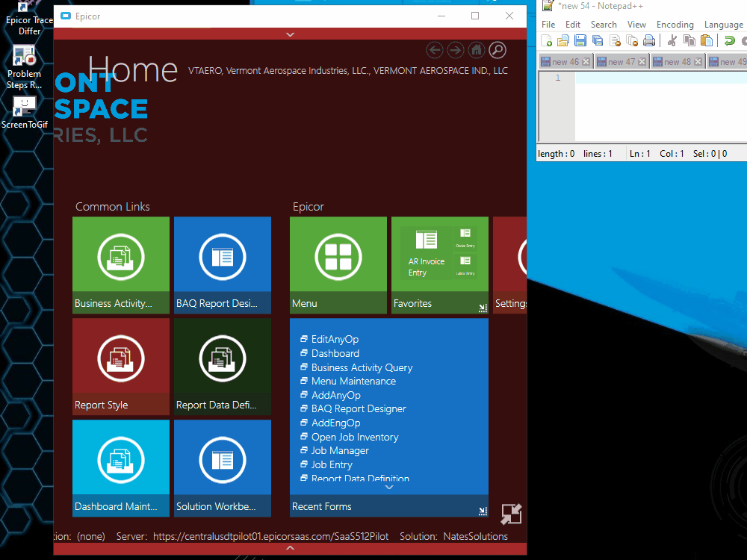Click Notepad++ Undo icon
This screenshot has width=747, height=560.
coord(729,40)
